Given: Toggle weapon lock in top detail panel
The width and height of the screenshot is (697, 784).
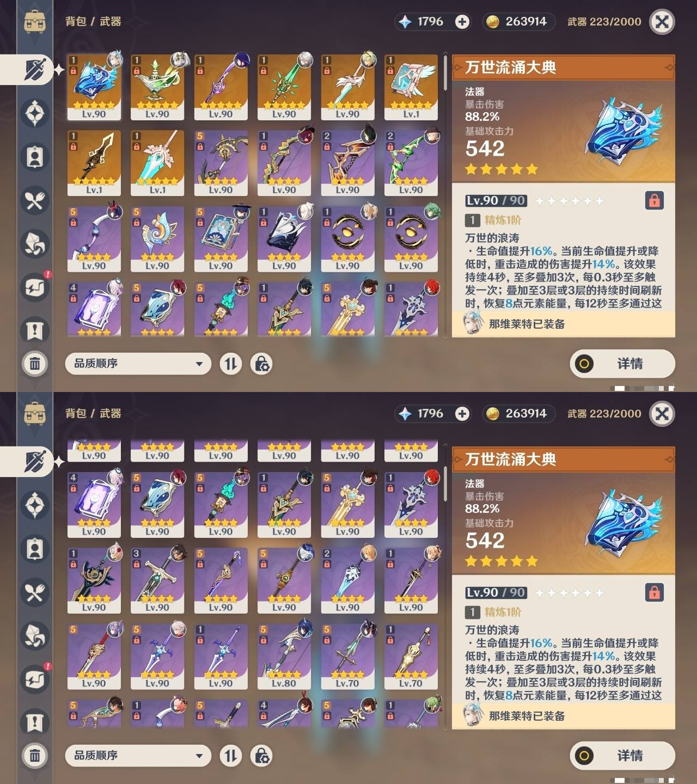Looking at the screenshot, I should tap(654, 200).
